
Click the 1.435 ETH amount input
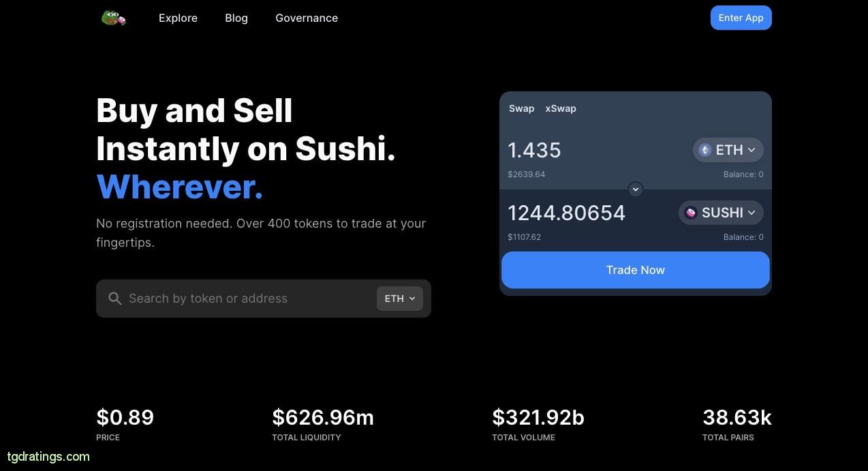(534, 150)
